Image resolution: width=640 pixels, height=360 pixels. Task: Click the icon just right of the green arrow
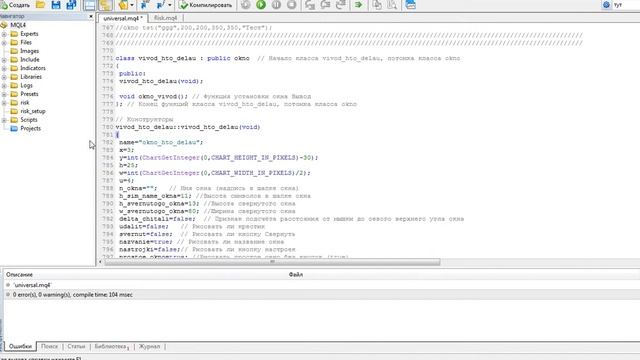coord(377,5)
